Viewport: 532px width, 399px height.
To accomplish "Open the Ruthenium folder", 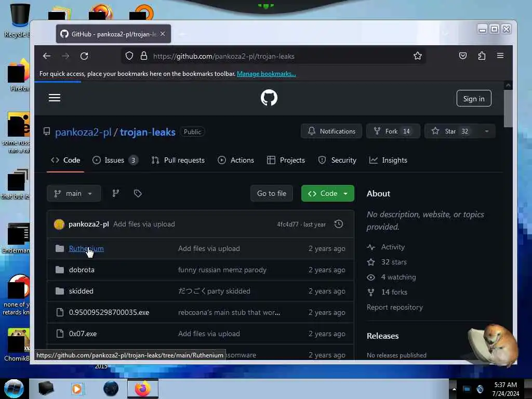I will [86, 248].
